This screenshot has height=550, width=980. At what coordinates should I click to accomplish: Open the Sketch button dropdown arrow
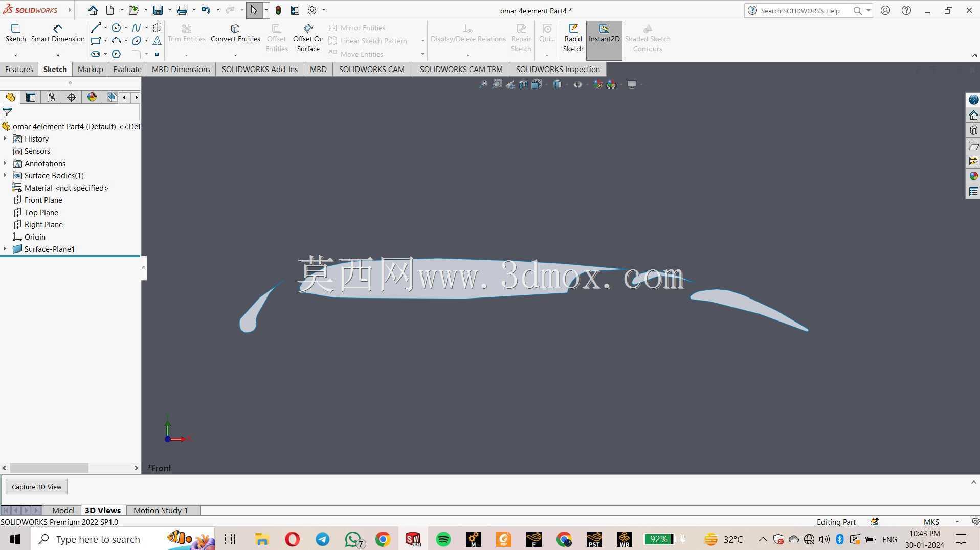pos(15,55)
